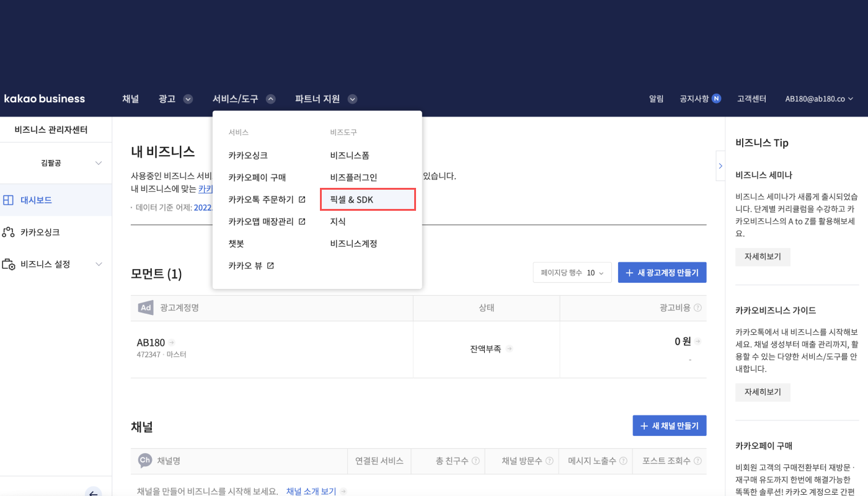Click the arrow icon next to AB180

[172, 342]
